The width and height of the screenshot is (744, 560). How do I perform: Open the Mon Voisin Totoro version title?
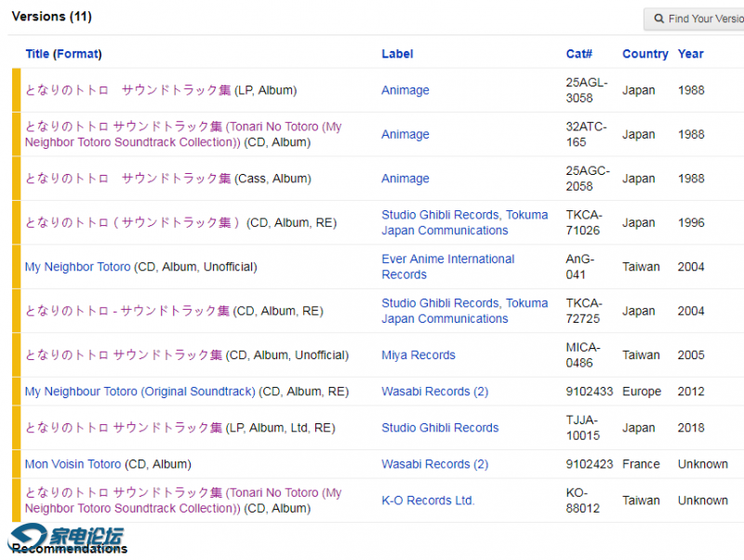(73, 464)
